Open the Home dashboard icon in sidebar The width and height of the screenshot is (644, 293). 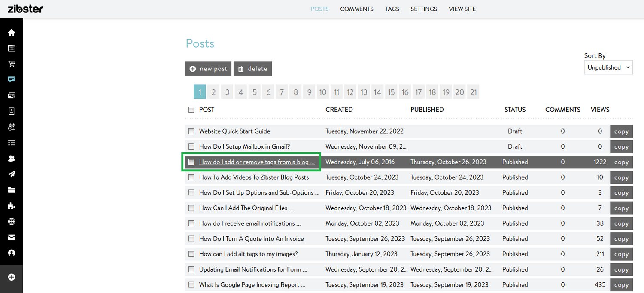click(x=12, y=32)
